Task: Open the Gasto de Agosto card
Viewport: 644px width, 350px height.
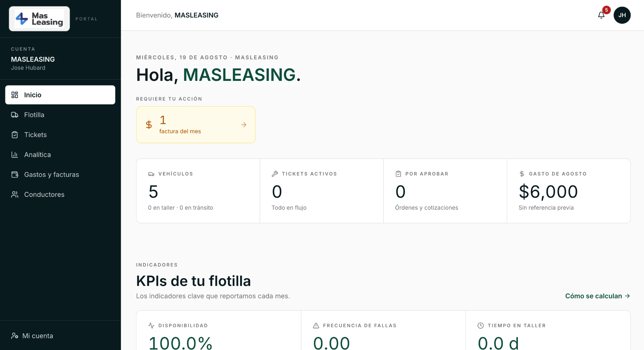Action: [569, 191]
